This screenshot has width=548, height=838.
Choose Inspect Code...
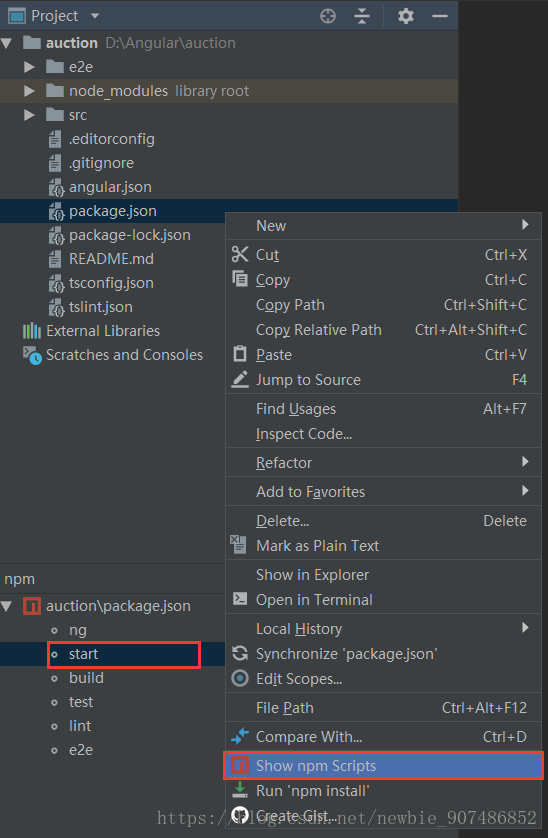tap(383, 434)
